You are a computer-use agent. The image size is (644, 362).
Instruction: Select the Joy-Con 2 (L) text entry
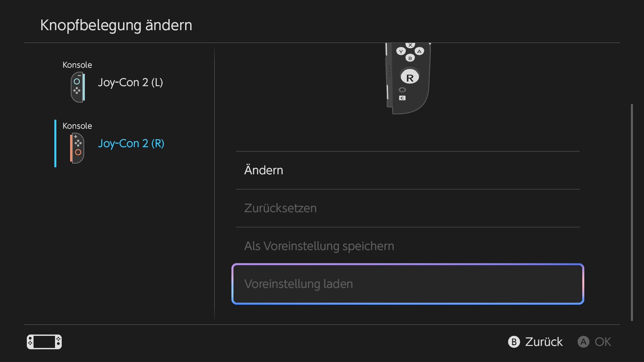tap(130, 82)
